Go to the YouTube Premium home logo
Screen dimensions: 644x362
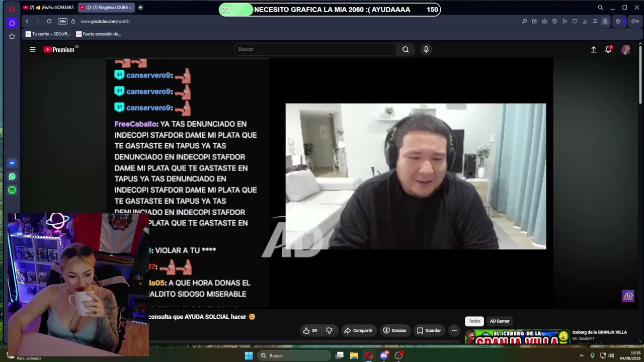59,49
